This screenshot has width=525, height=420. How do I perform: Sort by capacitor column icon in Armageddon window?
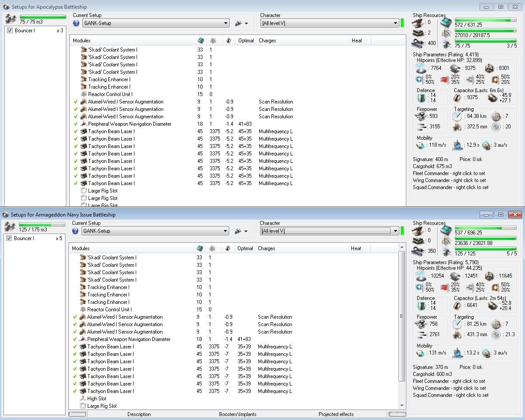pos(227,248)
